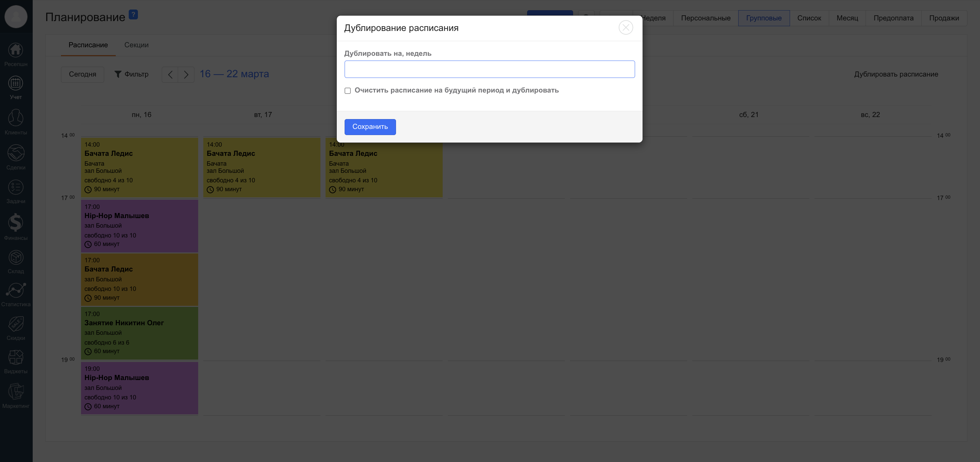980x462 pixels.
Task: Go to Клиенты section in sidebar
Action: coord(16,118)
